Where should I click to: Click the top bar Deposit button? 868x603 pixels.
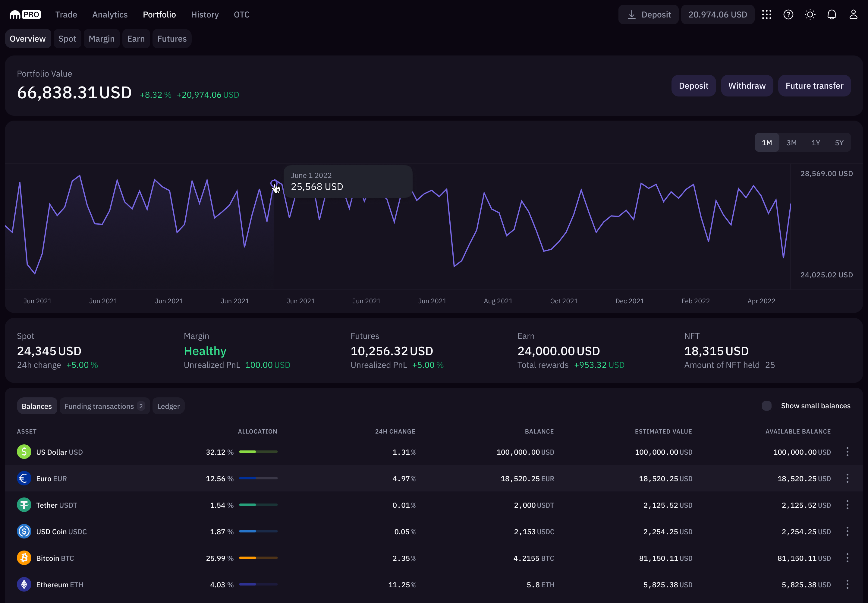[648, 15]
